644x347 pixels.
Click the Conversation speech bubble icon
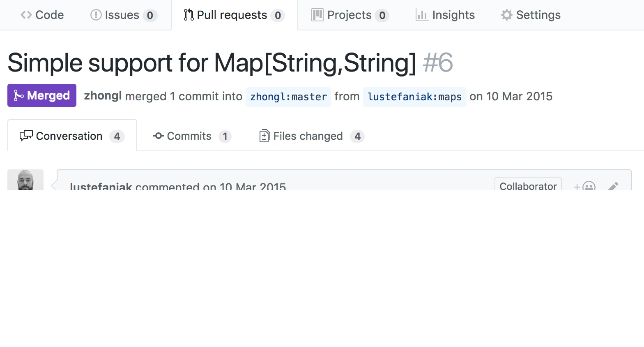[25, 136]
